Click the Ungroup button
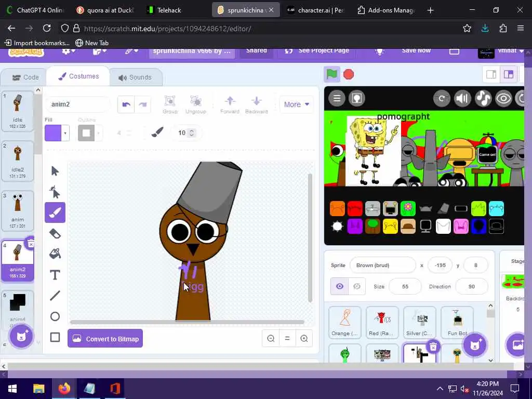This screenshot has width=532, height=399. pyautogui.click(x=196, y=104)
